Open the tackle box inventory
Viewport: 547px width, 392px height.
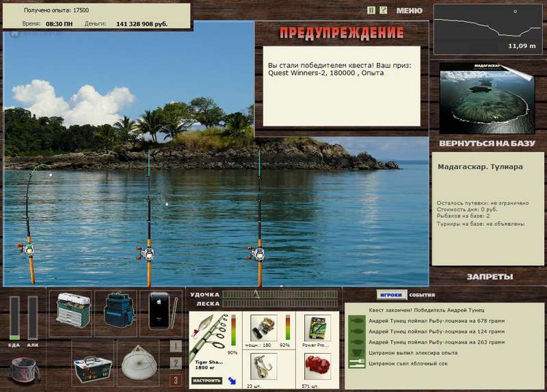pyautogui.click(x=73, y=311)
